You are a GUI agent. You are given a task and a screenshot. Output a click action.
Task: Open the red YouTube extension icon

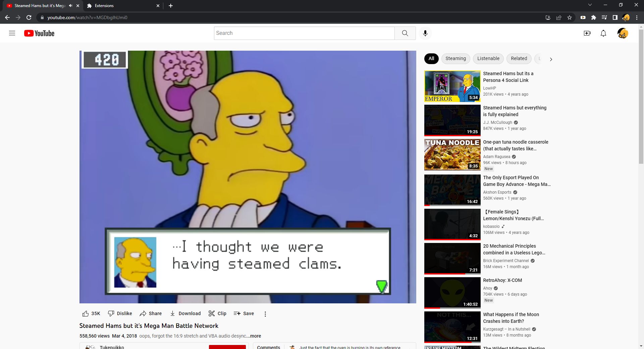pos(583,17)
